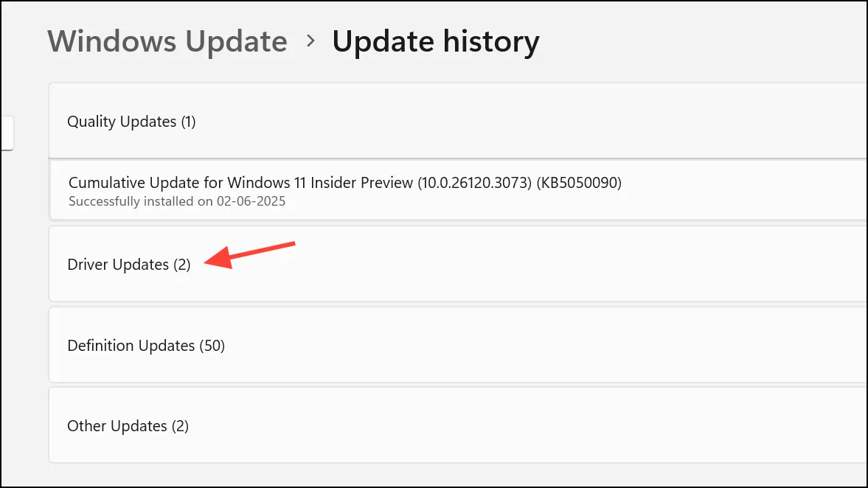Expand the Definition Updates (50) section
The height and width of the screenshot is (488, 868).
coord(458,345)
